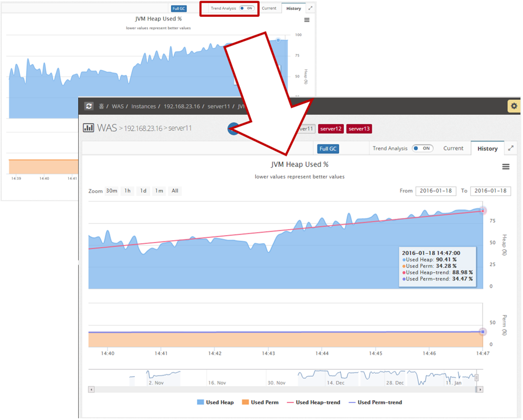Toggle Trend Analysis switch in front panel
Viewport: 523px width, 420px height.
pyautogui.click(x=423, y=148)
